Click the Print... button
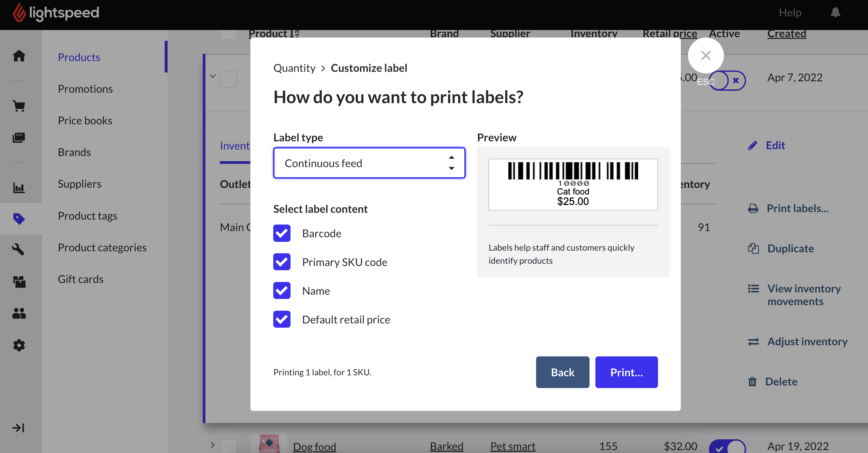This screenshot has height=453, width=868. coord(626,372)
